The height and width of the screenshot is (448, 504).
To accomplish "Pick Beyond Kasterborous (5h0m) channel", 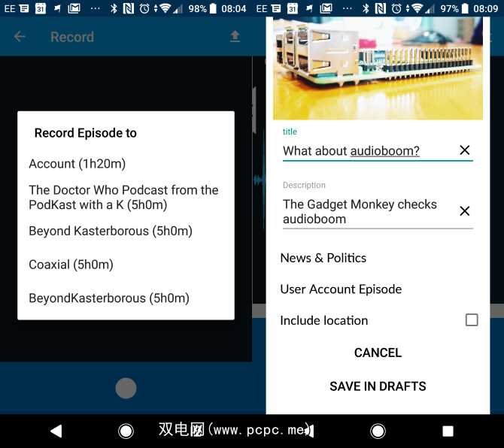I will click(111, 231).
